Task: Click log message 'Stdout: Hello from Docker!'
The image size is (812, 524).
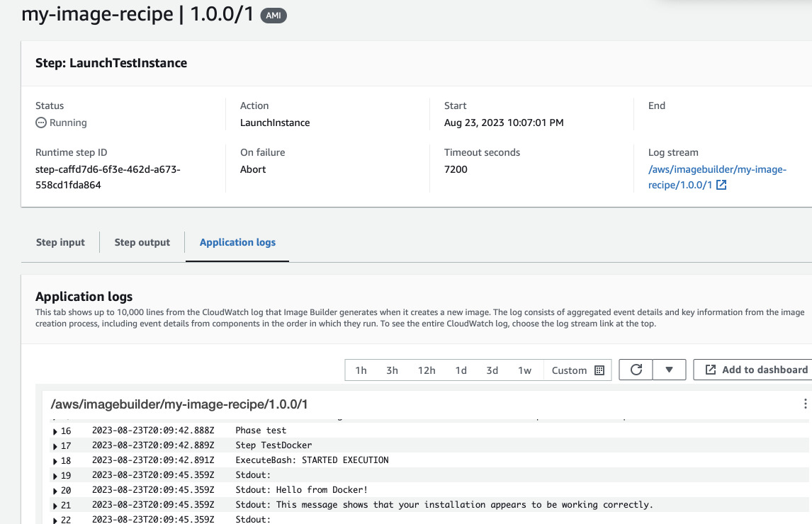Action: tap(301, 490)
